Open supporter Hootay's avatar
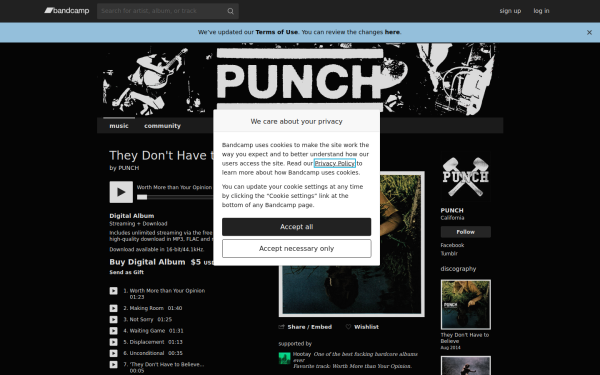Viewport: 600px width, 375px height. click(284, 359)
